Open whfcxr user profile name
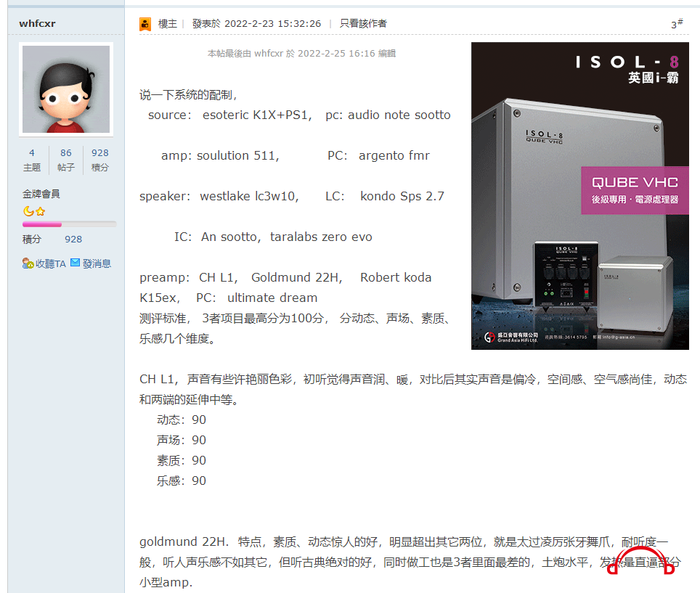 37,24
